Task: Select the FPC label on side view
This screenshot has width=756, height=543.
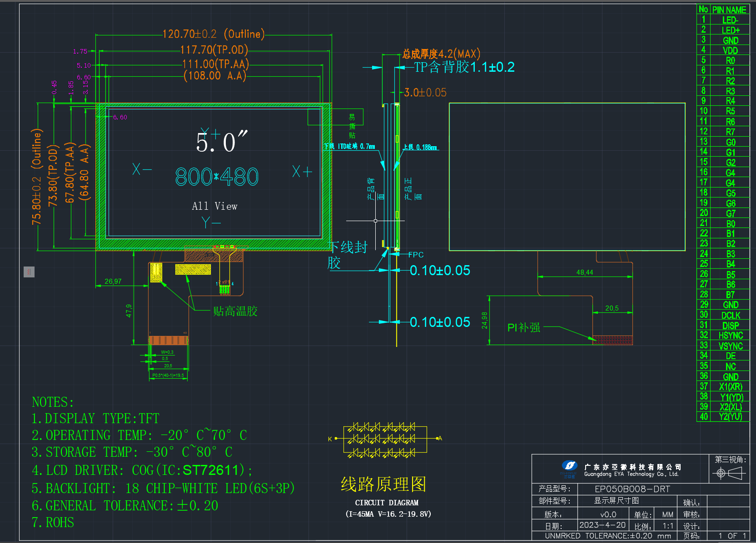Action: [416, 255]
